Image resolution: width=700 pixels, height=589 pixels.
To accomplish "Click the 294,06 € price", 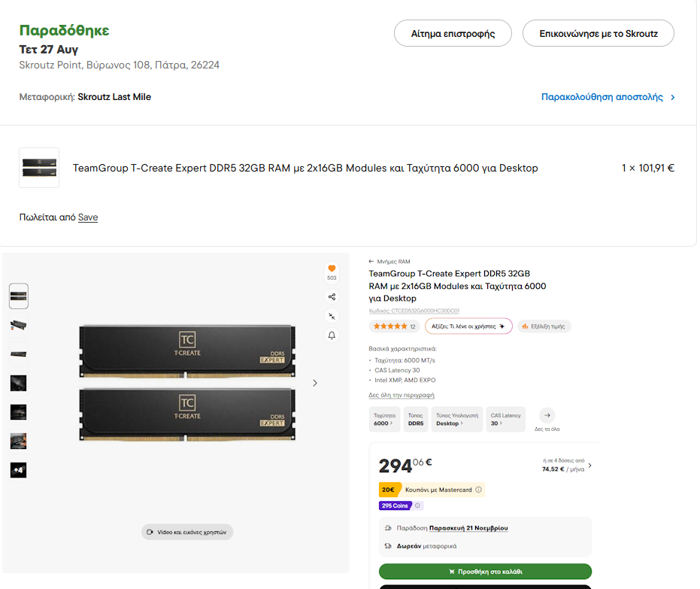I will 405,466.
